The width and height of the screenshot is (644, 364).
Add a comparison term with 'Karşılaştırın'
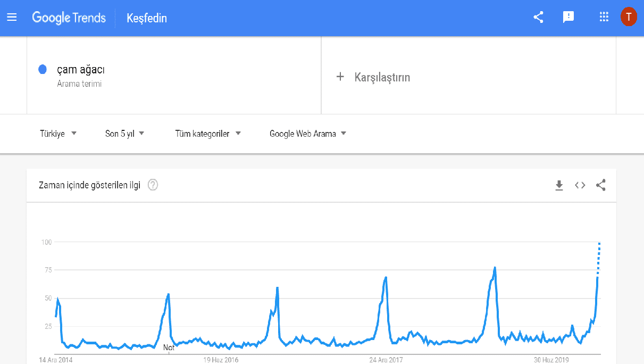click(x=382, y=77)
